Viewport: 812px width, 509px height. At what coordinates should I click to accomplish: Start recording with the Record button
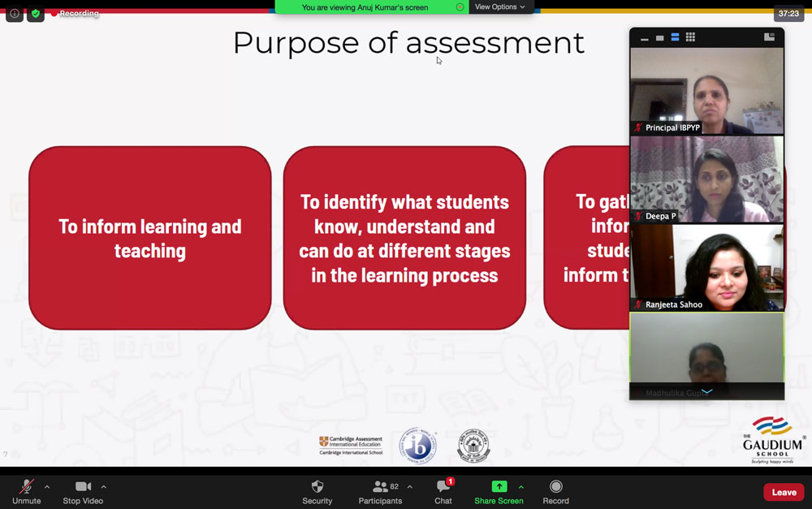tap(555, 491)
